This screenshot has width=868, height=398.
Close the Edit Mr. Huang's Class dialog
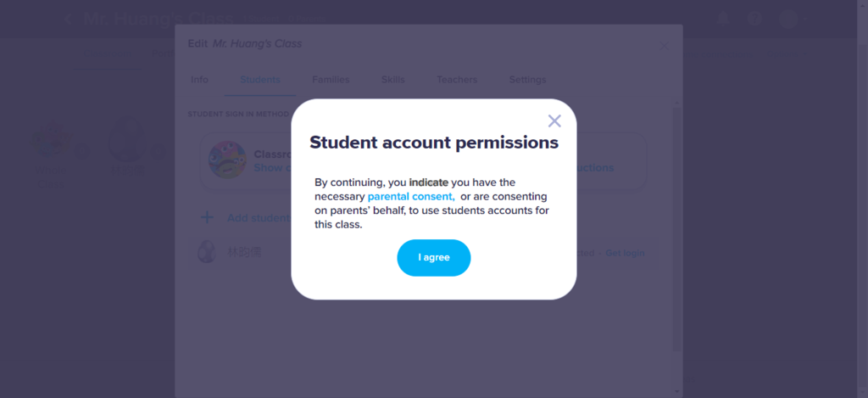click(x=665, y=46)
